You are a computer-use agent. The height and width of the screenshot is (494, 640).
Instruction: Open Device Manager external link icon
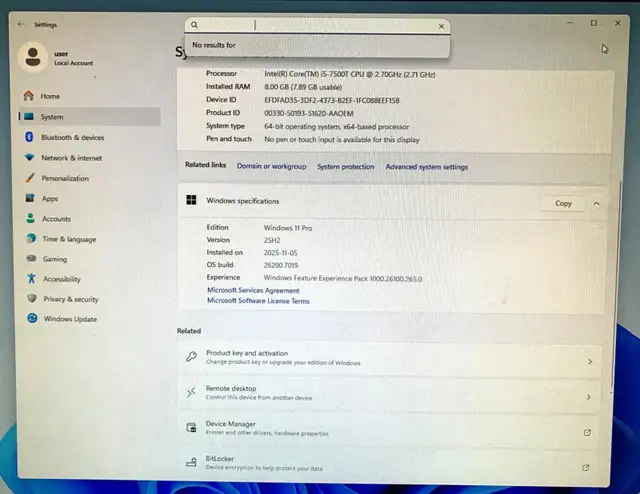tap(587, 432)
